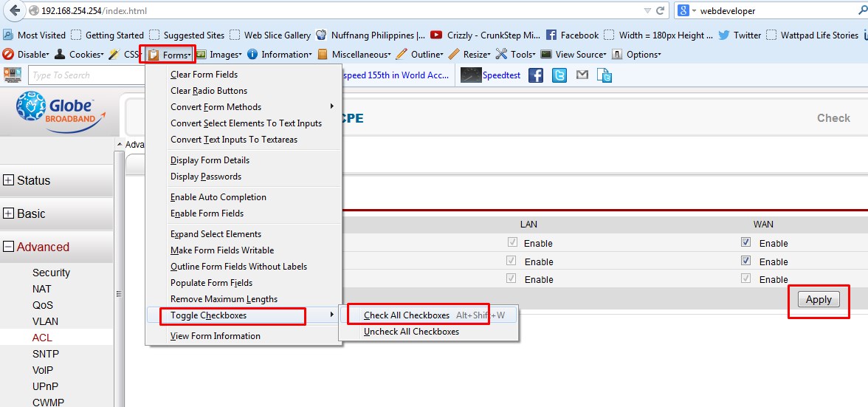Click the Type To Search input field
Screen dimensions: 868x407
point(86,75)
